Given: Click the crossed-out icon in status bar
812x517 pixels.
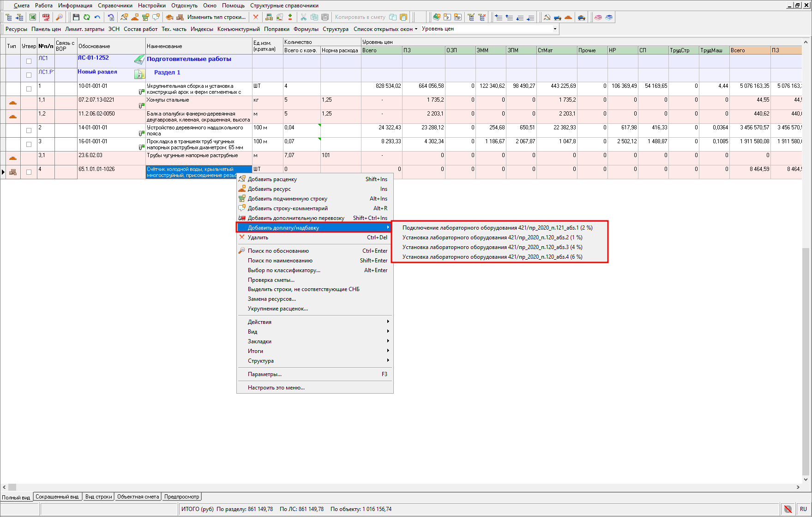Looking at the screenshot, I should pyautogui.click(x=788, y=509).
